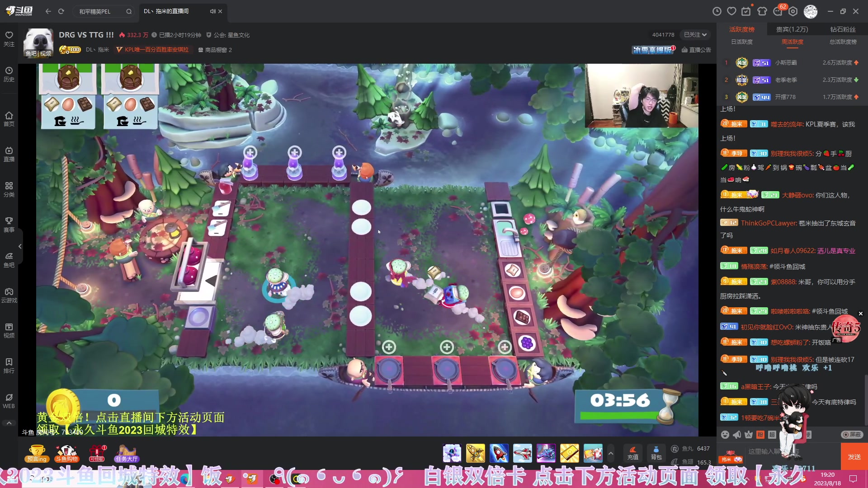Open watch history clock icon in title bar
The height and width of the screenshot is (488, 868).
point(717,11)
